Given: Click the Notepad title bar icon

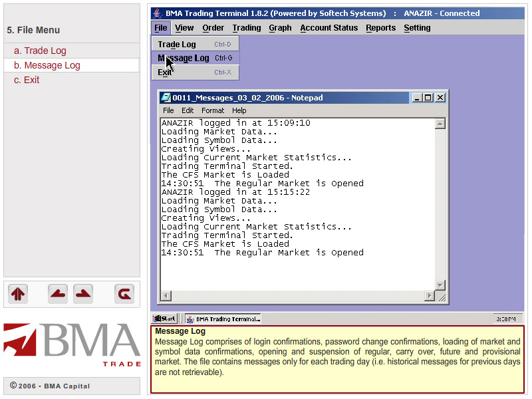Looking at the screenshot, I should point(166,98).
